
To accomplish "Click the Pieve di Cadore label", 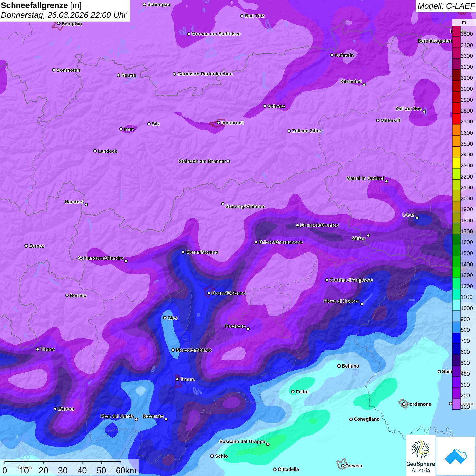I will pos(341,301).
